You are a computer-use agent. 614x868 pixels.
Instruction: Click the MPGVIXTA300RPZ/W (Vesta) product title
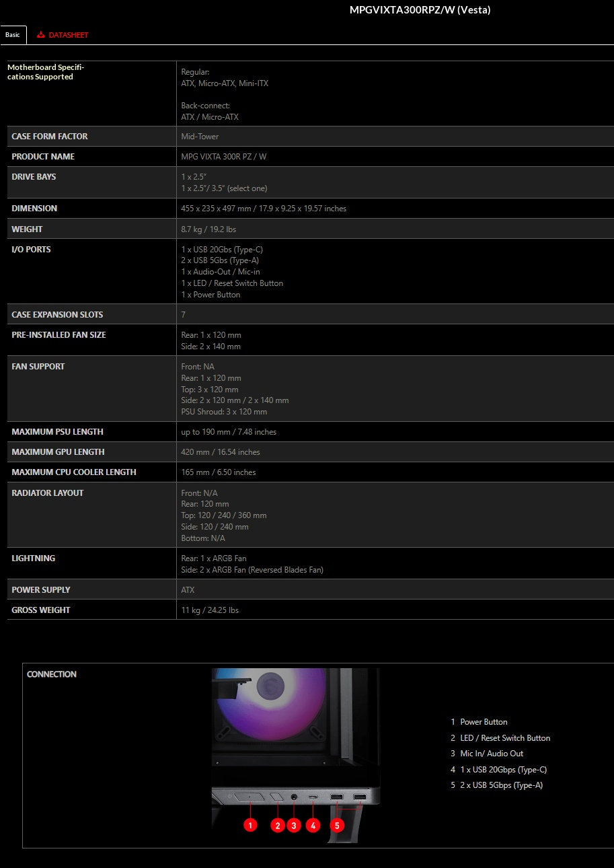click(420, 10)
